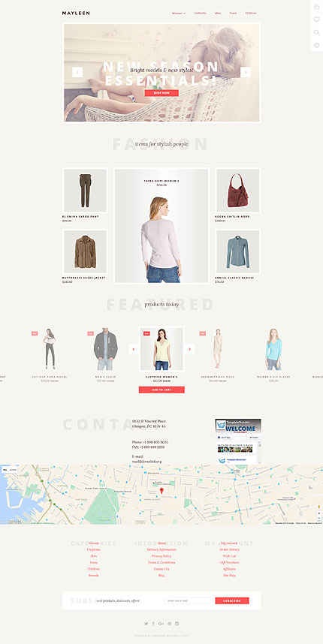Image resolution: width=323 pixels, height=644 pixels.
Task: Expand the Women dropdown menu
Action: click(179, 14)
